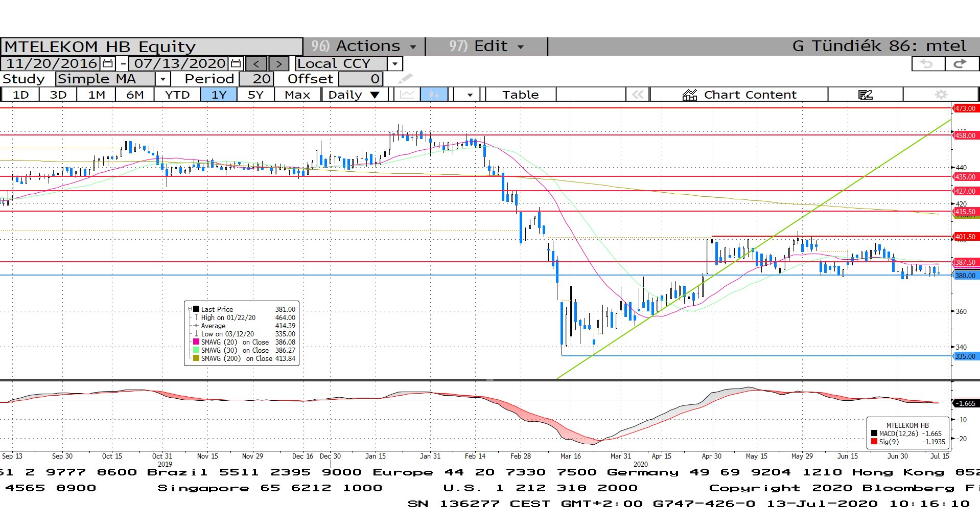This screenshot has width=980, height=524.
Task: Click the start date field 11/20/2016
Action: coord(52,63)
